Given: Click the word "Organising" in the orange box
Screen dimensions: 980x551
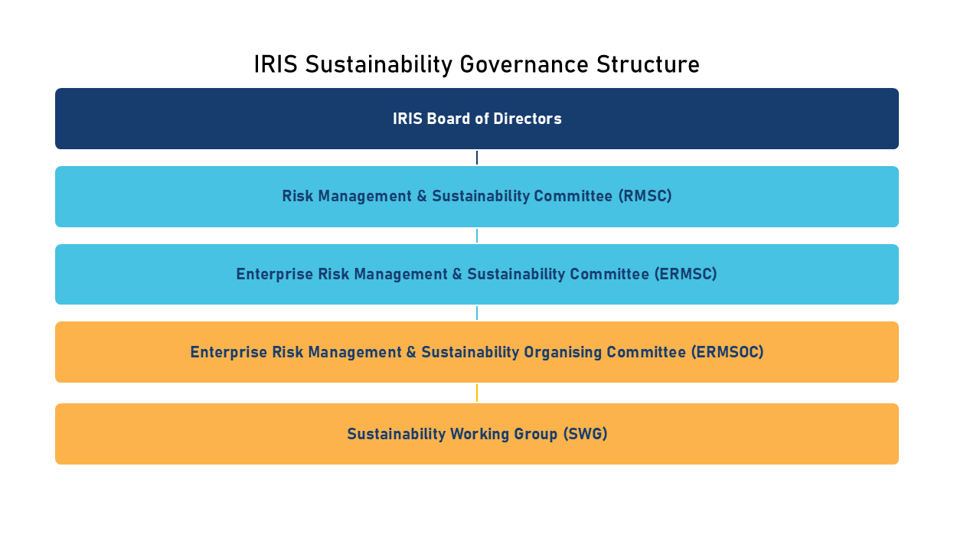Looking at the screenshot, I should tap(563, 352).
